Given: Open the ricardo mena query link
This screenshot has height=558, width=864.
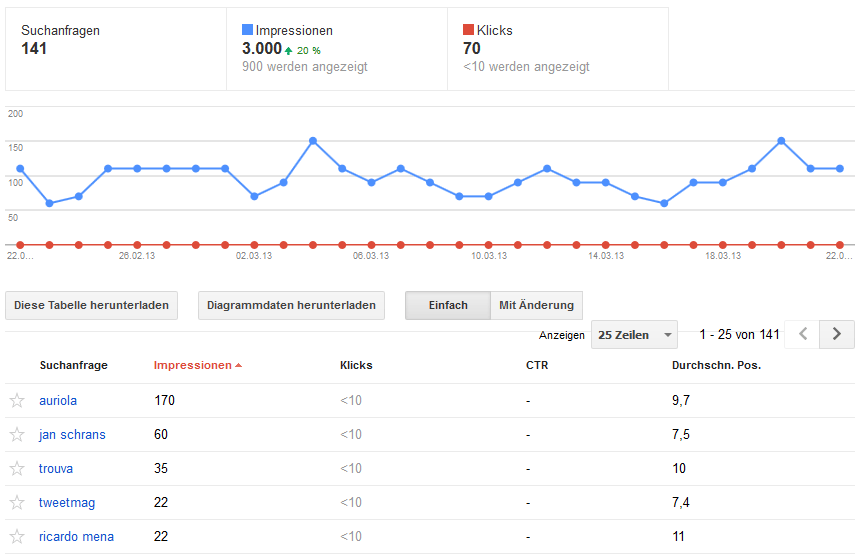Looking at the screenshot, I should pos(76,537).
